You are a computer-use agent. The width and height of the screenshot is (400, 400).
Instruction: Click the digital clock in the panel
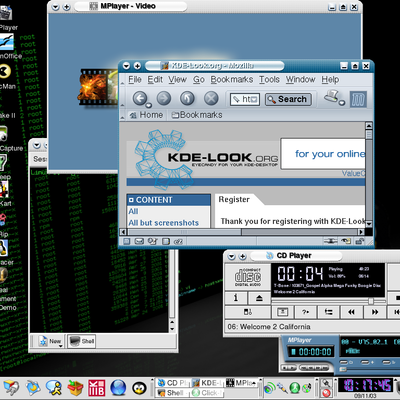(x=365, y=385)
